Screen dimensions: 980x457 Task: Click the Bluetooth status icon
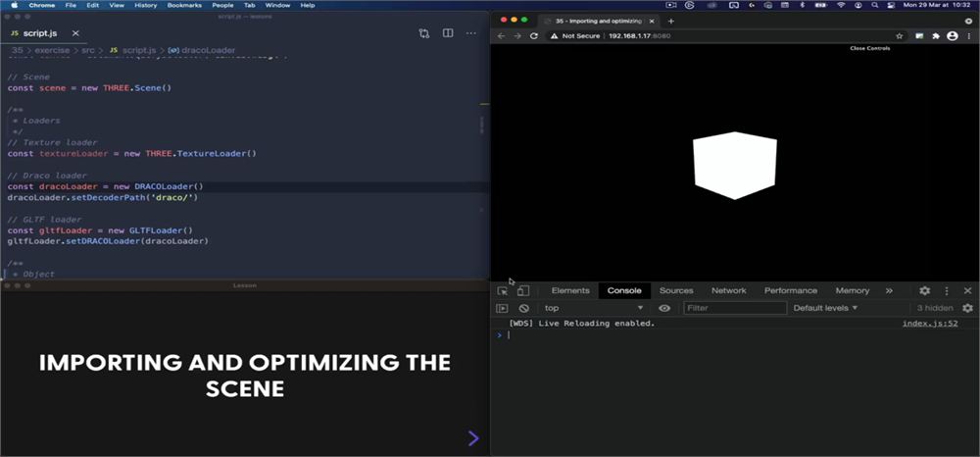coord(803,5)
